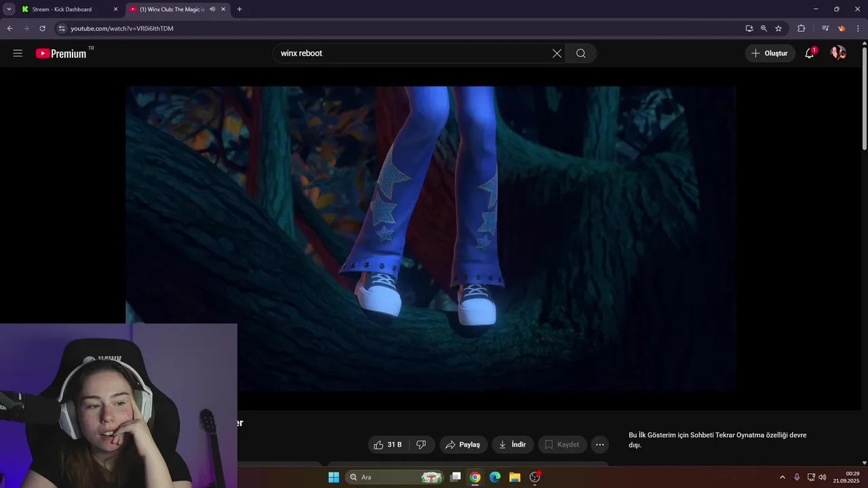Click the page's vertical scrollbar thumb
The height and width of the screenshot is (488, 868).
point(864,98)
